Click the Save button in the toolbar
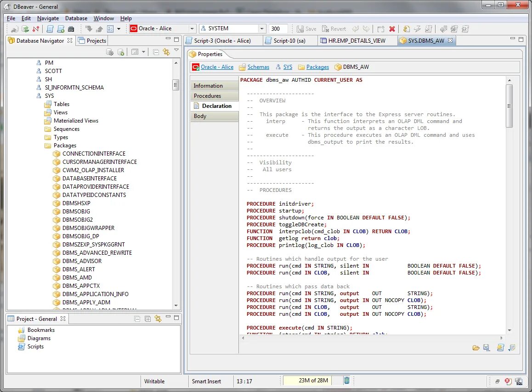The image size is (532, 392). coord(306,29)
